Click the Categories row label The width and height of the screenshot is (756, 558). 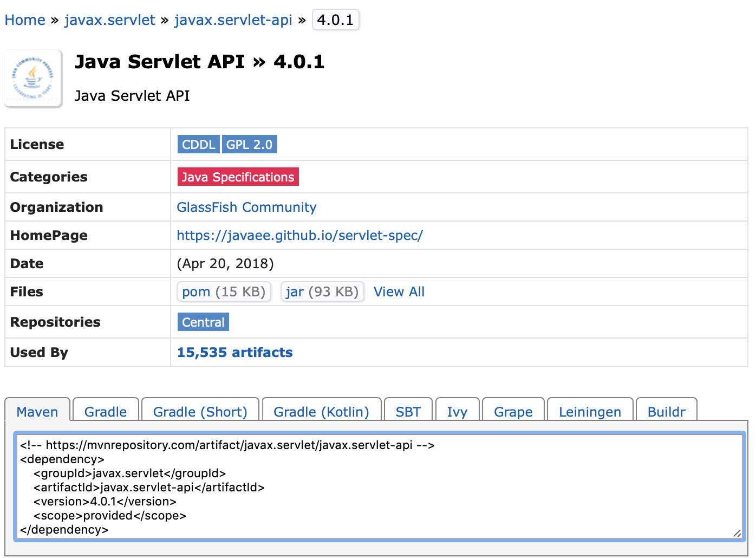(49, 177)
